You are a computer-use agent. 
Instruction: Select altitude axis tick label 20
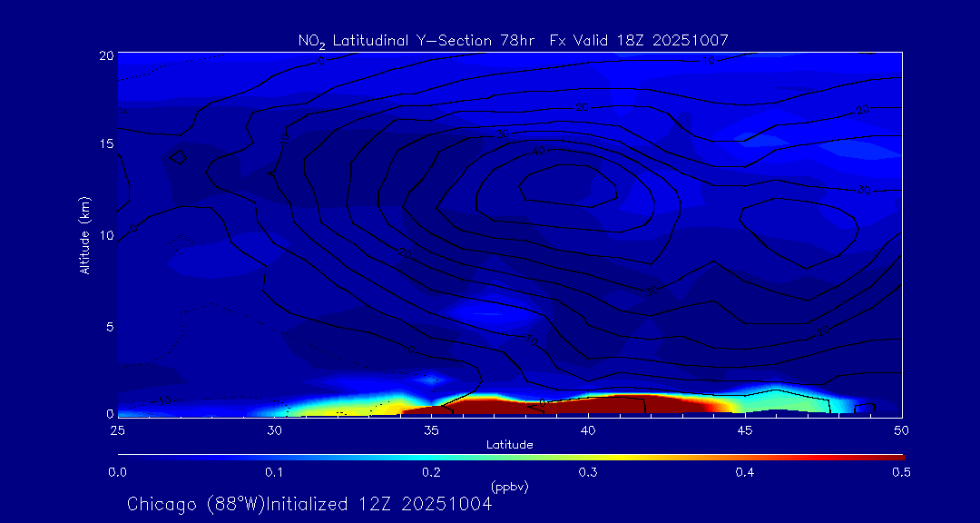coord(106,54)
